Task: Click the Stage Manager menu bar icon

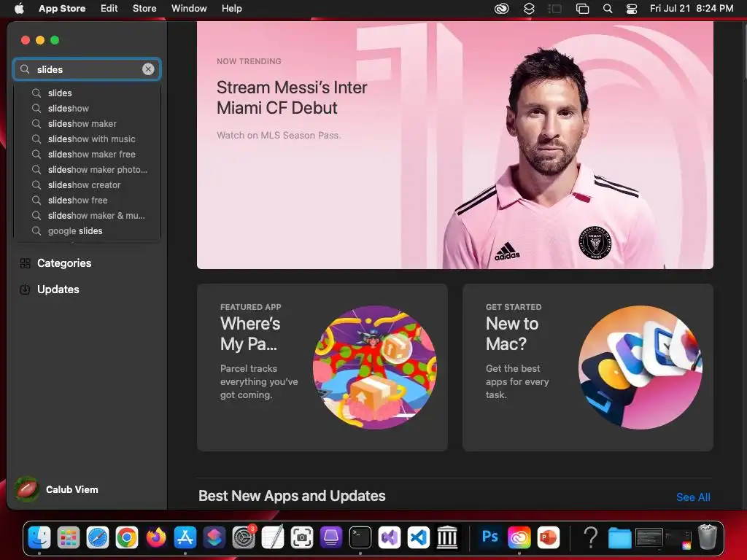Action: pyautogui.click(x=555, y=8)
